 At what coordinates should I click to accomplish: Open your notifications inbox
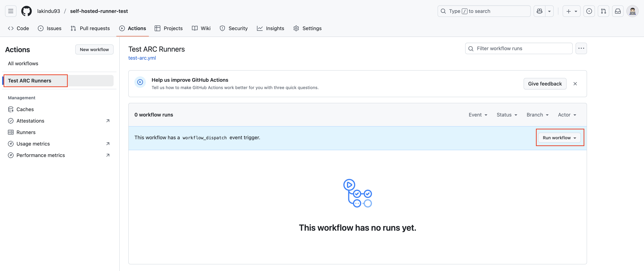tap(618, 11)
